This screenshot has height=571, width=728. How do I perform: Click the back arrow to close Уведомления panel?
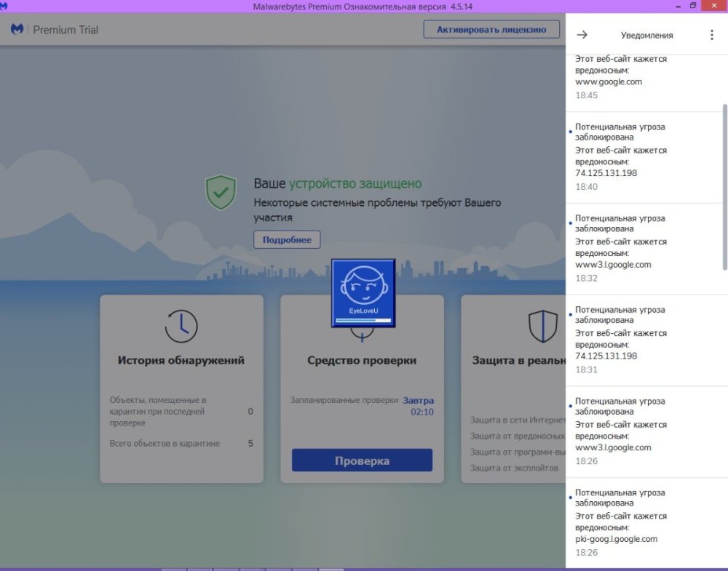click(x=582, y=33)
